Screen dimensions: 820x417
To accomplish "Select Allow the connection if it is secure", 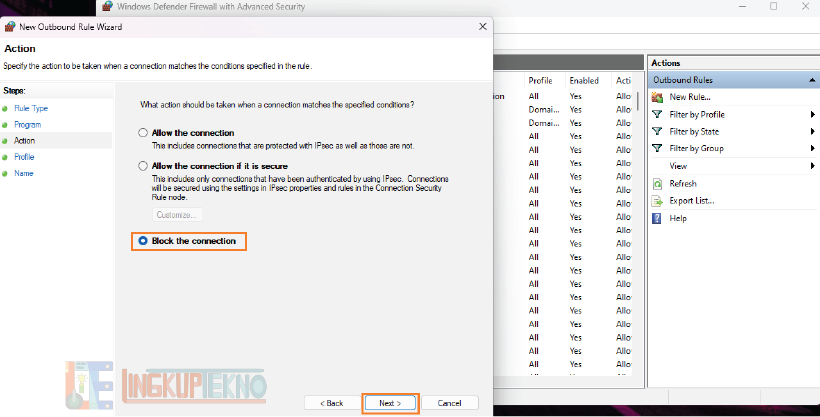I will [x=143, y=166].
